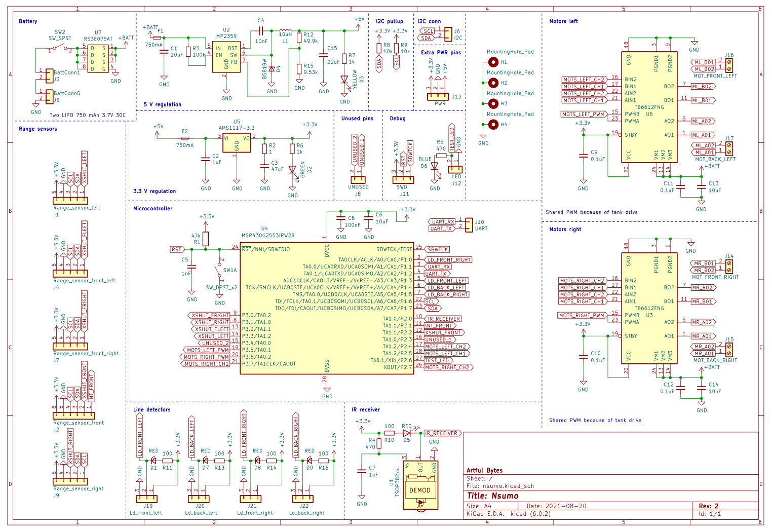Select mounting hole pad H4
The width and height of the screenshot is (772, 532).
click(493, 124)
